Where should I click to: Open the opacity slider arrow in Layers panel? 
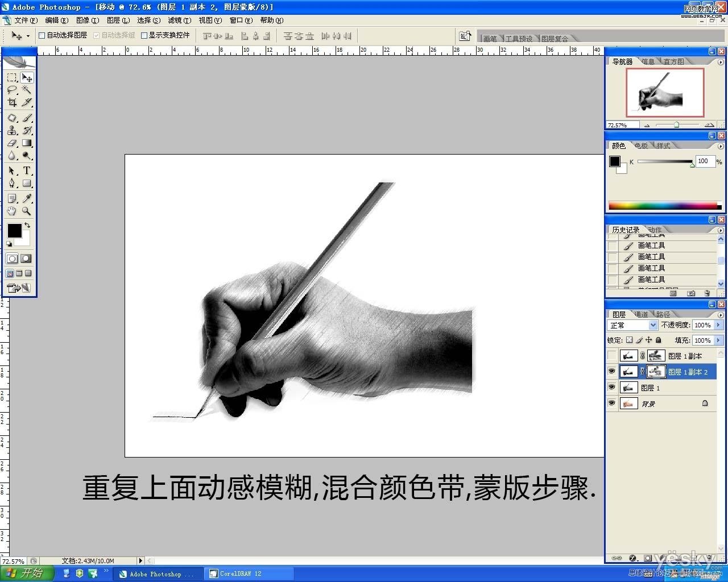tap(718, 325)
